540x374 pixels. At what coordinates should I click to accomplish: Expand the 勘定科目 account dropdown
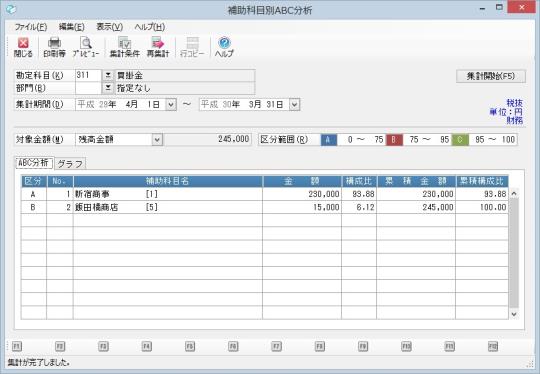pyautogui.click(x=108, y=75)
